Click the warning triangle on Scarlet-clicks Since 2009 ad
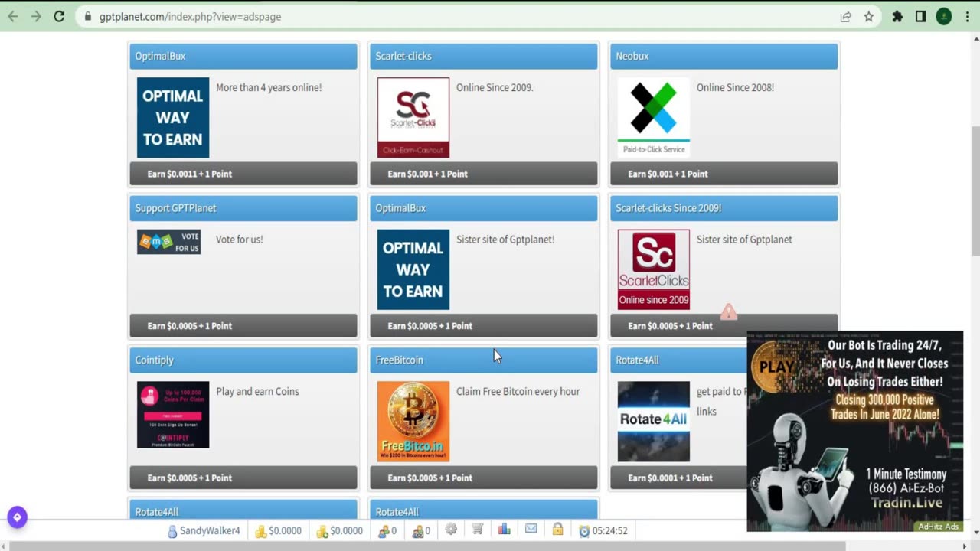The height and width of the screenshot is (551, 980). coord(728,311)
